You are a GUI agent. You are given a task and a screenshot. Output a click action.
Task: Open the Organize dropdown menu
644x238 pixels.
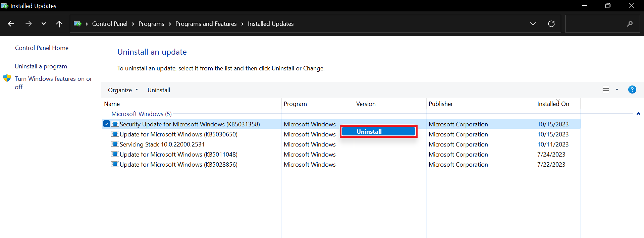[x=123, y=90]
